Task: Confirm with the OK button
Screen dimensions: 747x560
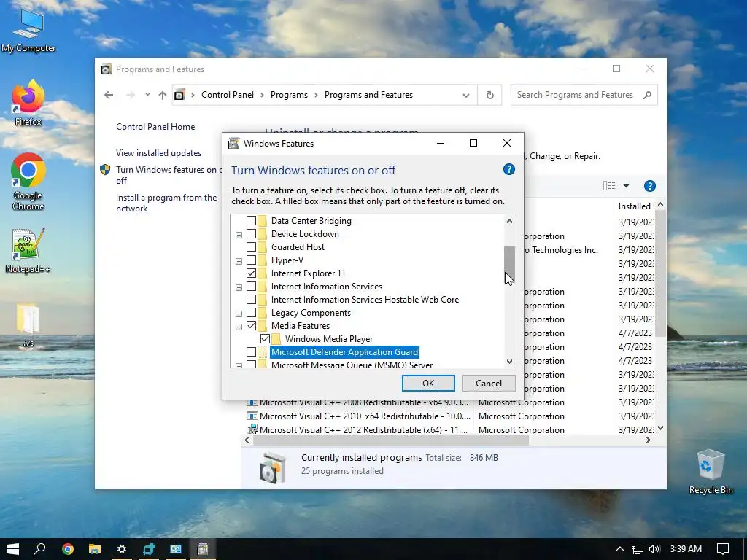Action: click(428, 384)
